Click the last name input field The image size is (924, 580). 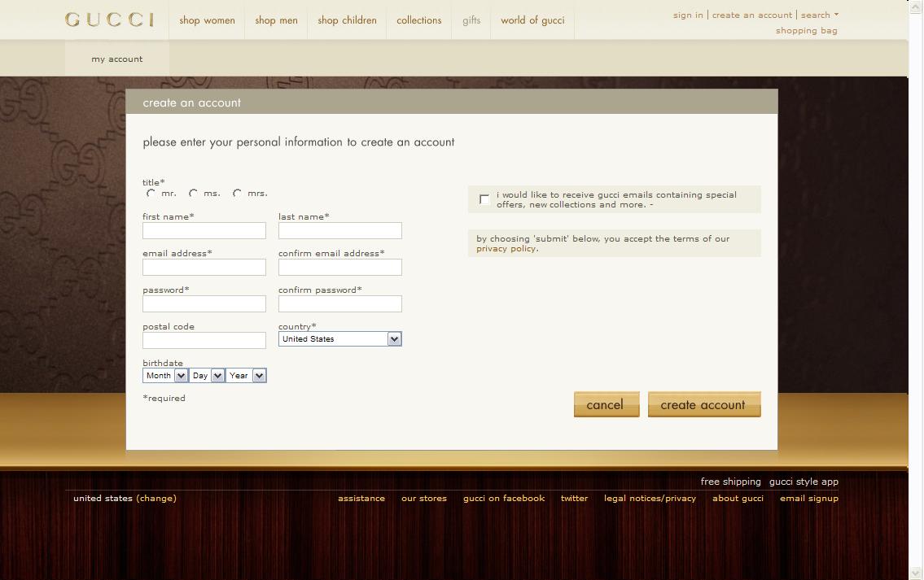[x=340, y=231]
